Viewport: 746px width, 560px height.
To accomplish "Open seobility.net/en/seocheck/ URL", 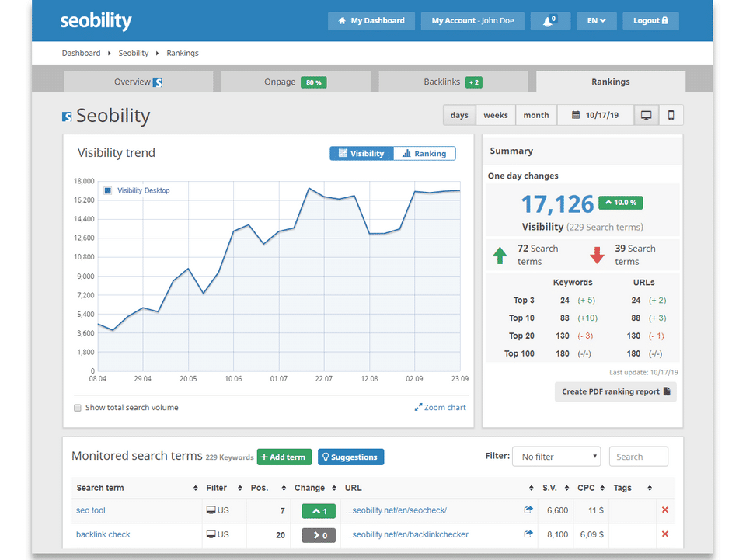I will pos(396,510).
